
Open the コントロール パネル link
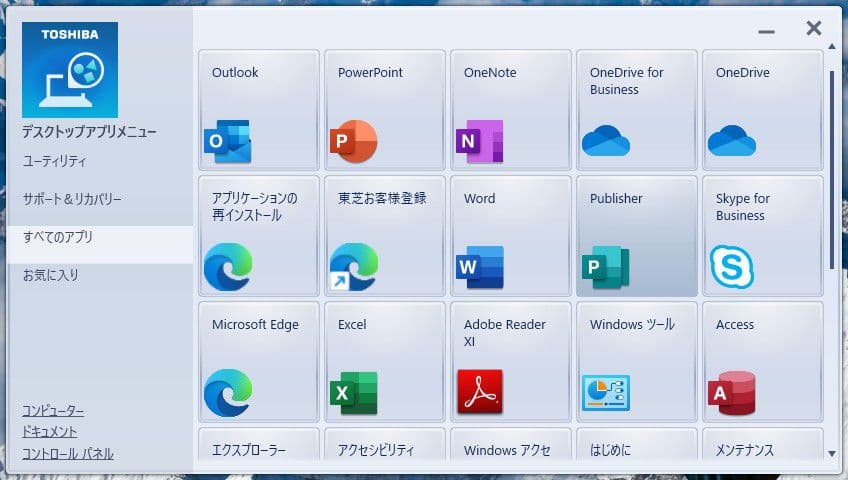[68, 454]
